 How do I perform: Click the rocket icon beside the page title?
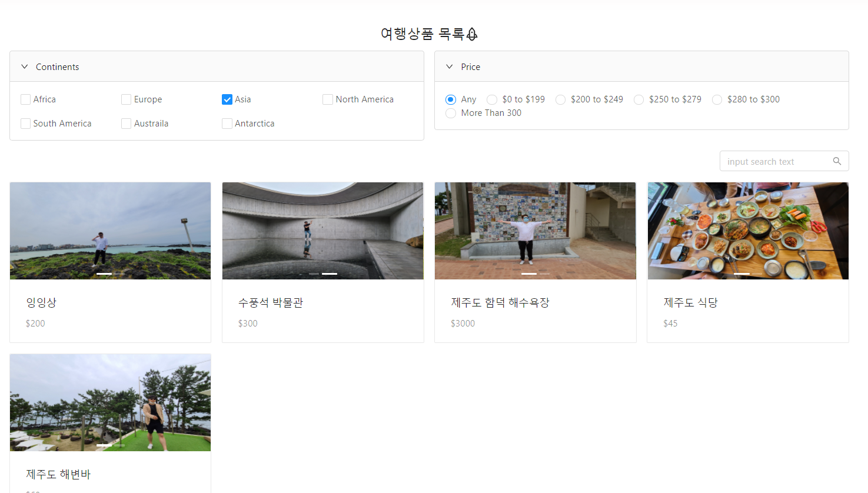(x=471, y=34)
